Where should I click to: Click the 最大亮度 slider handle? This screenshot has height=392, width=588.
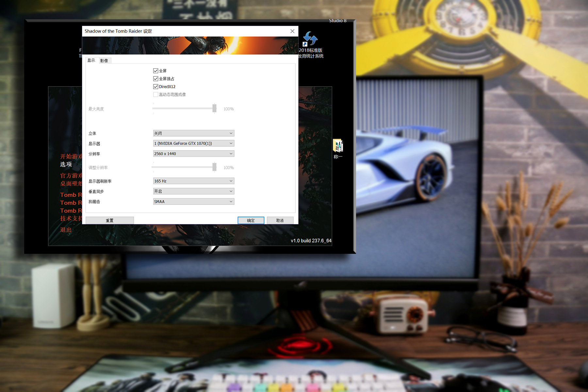point(214,108)
